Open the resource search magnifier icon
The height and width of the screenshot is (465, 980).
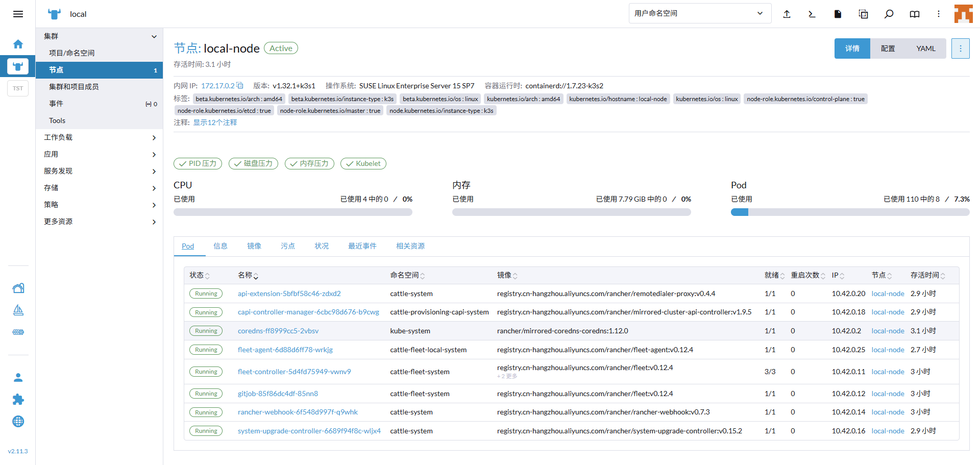(x=889, y=14)
